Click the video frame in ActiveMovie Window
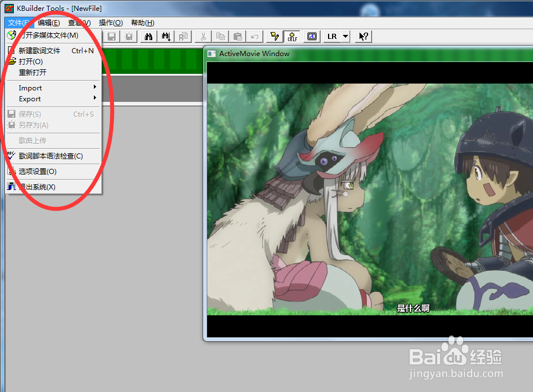This screenshot has width=533, height=392. point(370,199)
